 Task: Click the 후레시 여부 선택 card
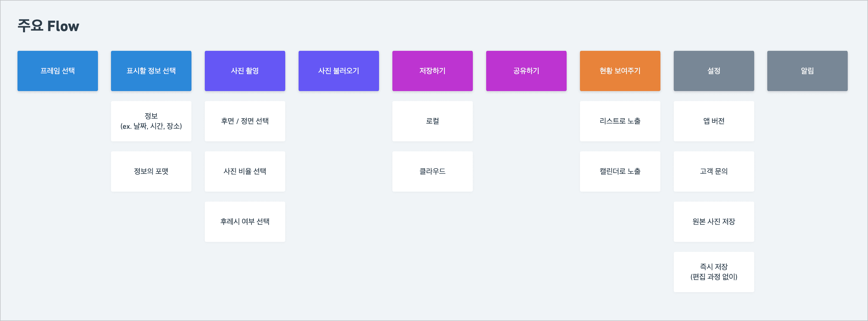click(245, 222)
